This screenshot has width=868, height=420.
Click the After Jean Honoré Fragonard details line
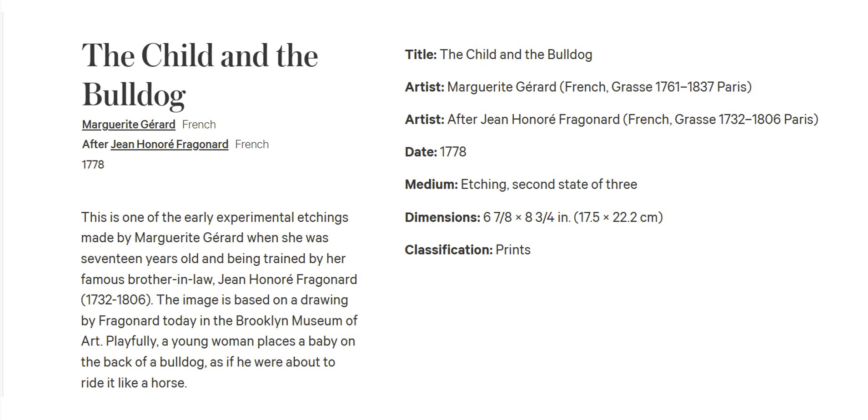click(611, 120)
